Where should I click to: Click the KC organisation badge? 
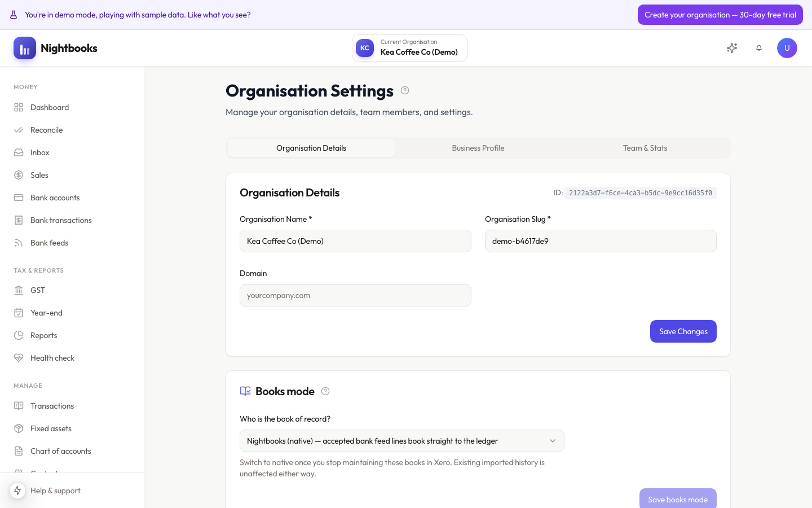[365, 48]
